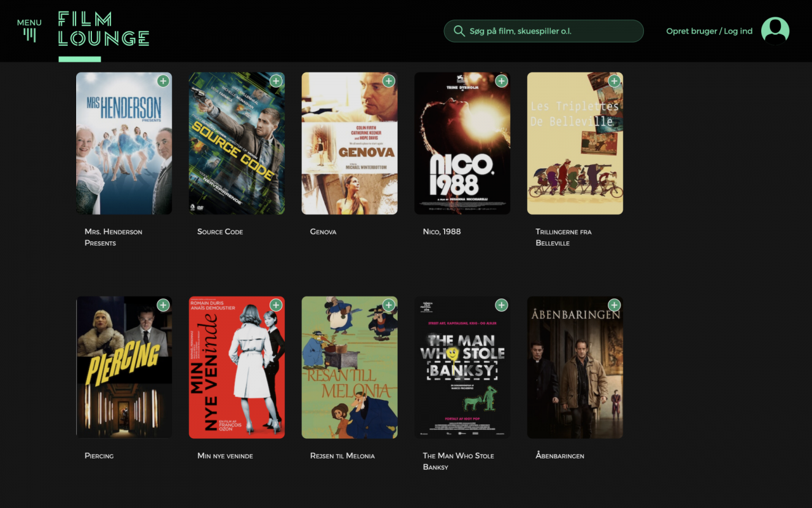This screenshot has height=508, width=812.
Task: Click the search magnifier icon
Action: click(459, 30)
